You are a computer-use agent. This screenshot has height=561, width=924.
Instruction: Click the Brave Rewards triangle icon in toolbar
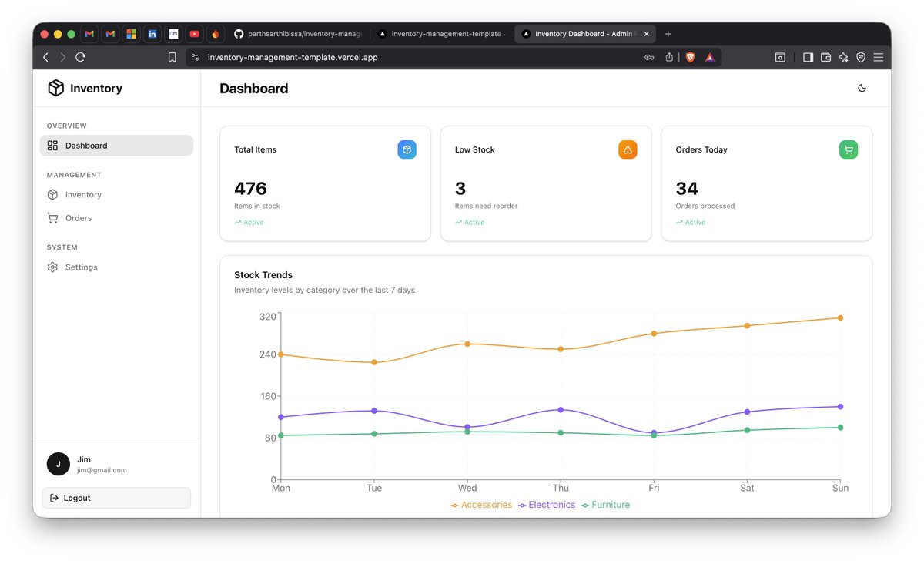pos(709,56)
